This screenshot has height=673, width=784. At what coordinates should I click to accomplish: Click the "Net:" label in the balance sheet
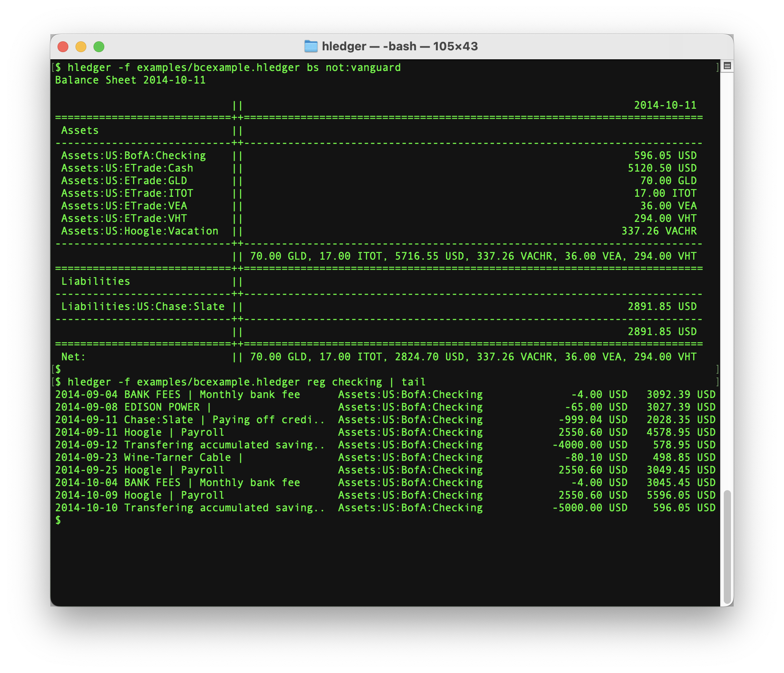click(73, 357)
